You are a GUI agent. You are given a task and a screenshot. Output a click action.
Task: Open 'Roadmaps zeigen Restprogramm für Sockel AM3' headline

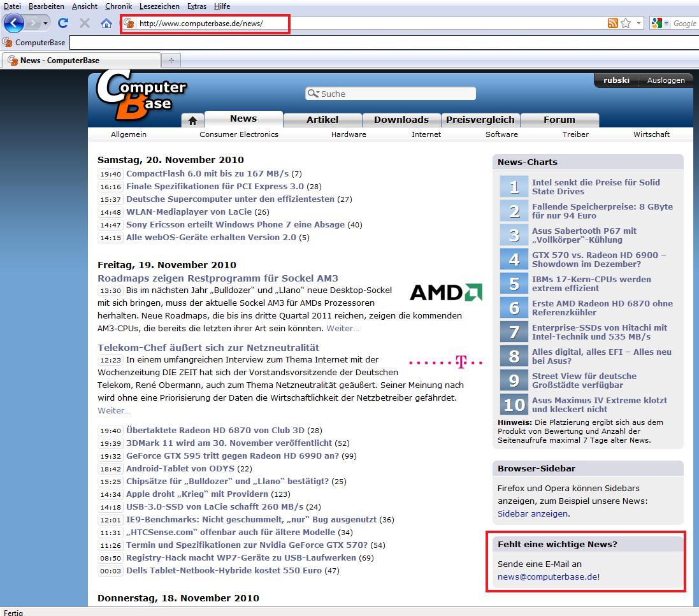[217, 278]
